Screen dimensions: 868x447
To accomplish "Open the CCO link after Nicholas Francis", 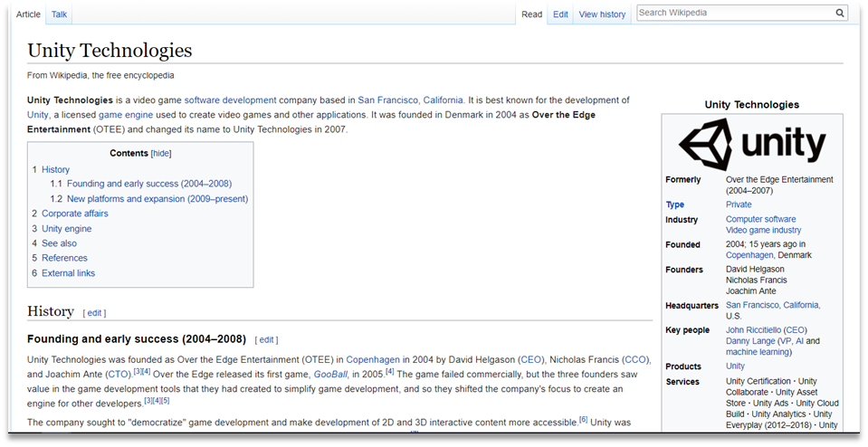I will click(635, 359).
